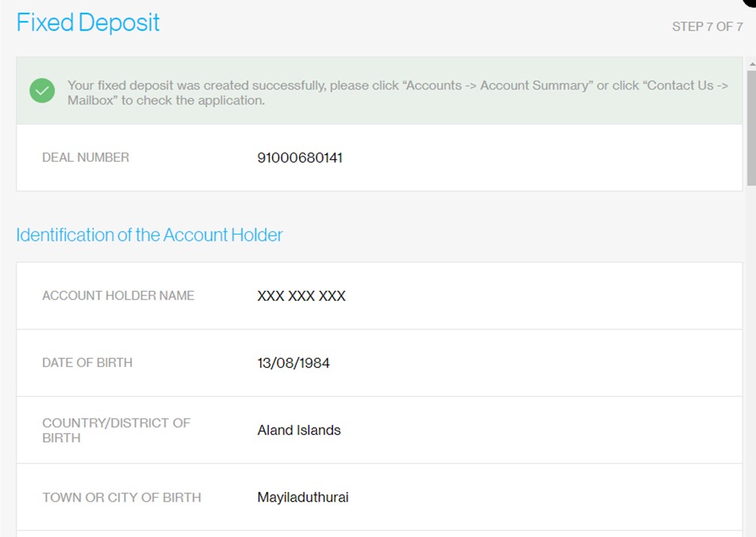Click the green success checkmark icon
The width and height of the screenshot is (756, 537).
tap(42, 91)
